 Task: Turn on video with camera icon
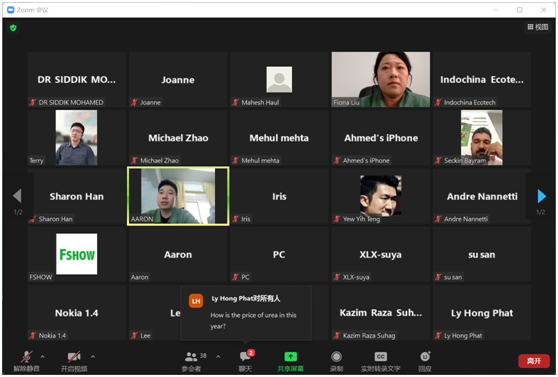coord(74,357)
